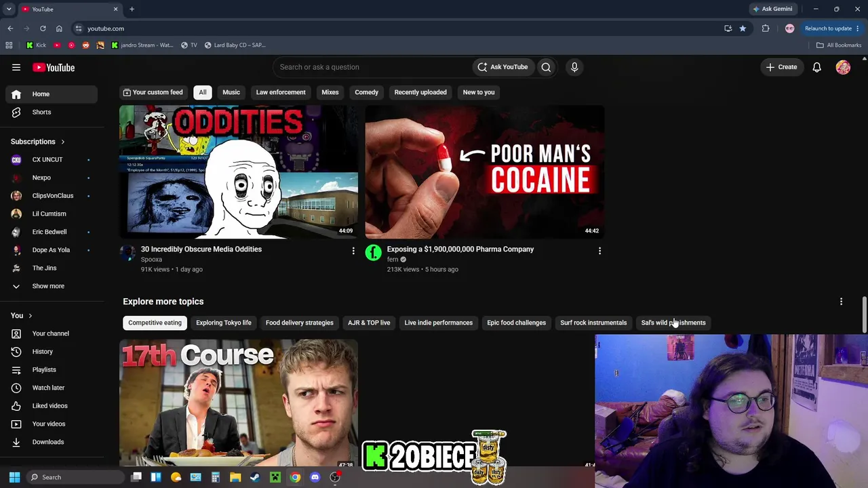Open the CX UNCUT subscription
This screenshot has width=868, height=488.
[49, 159]
